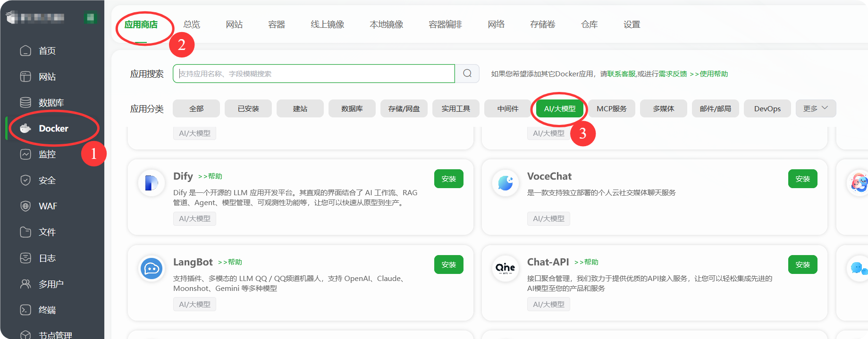This screenshot has width=868, height=339.
Task: Filter by 建站 category
Action: pos(300,108)
